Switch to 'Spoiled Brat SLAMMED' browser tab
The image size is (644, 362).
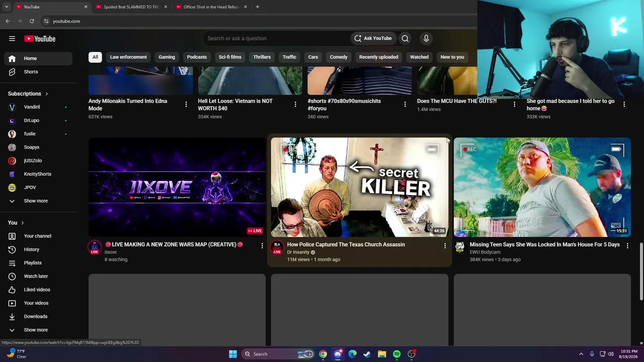pos(131,7)
